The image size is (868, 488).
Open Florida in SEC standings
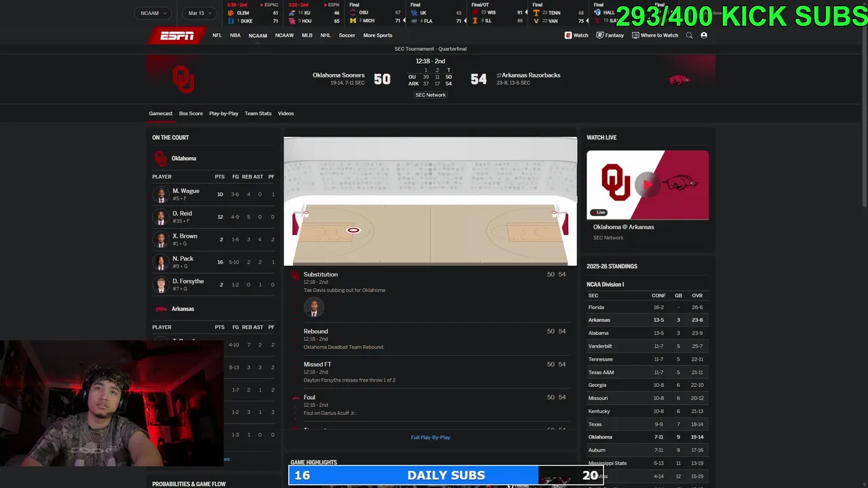click(596, 307)
